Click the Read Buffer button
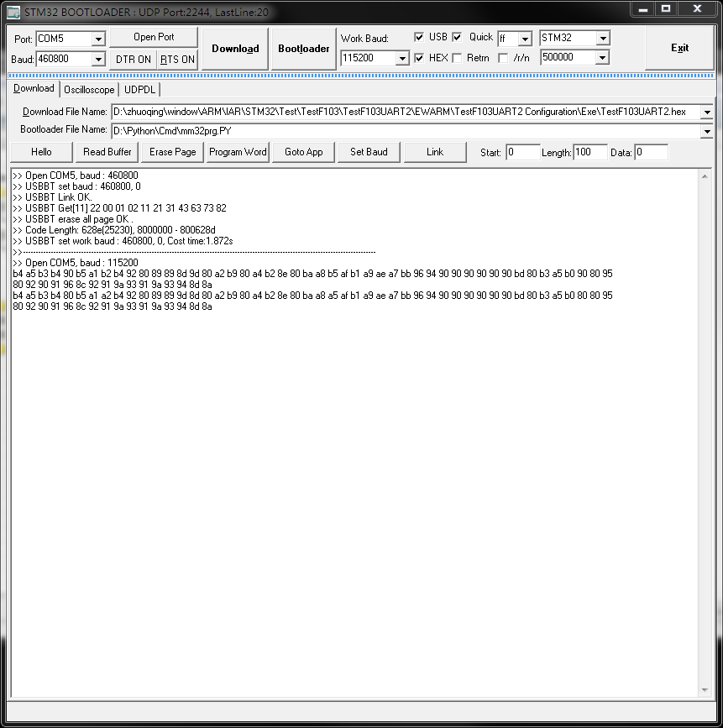Screen dimensions: 723x728 107,152
